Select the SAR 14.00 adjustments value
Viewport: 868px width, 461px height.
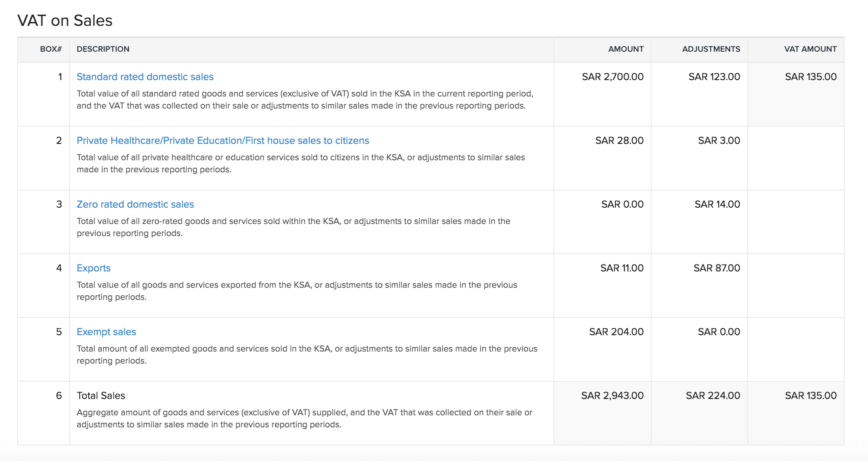tap(717, 204)
